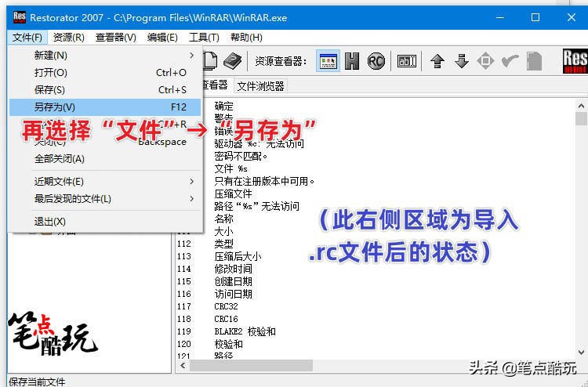This screenshot has width=588, height=387.
Task: Click the 大小 string entry
Action: pos(224,231)
